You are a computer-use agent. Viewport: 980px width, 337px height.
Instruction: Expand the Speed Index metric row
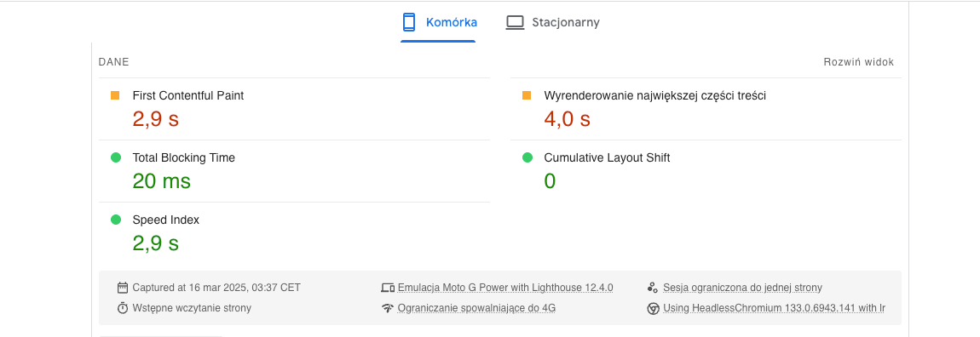(294, 233)
